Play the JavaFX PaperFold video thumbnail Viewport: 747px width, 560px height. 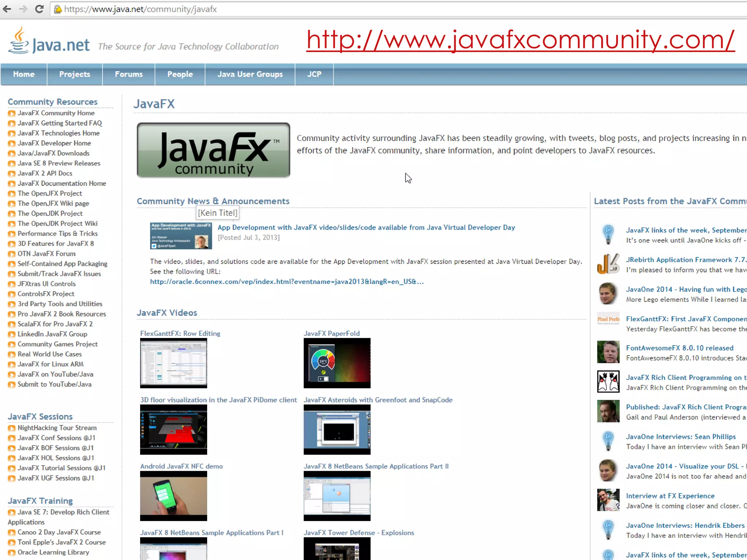coord(337,363)
